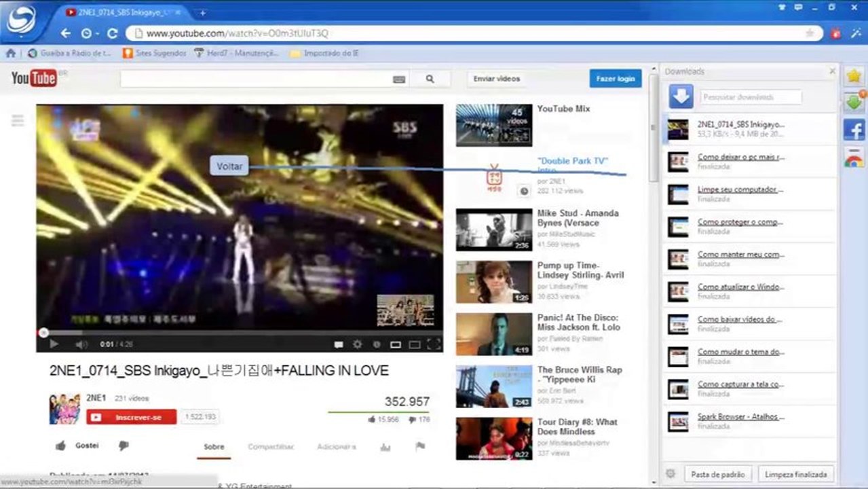868x489 pixels.
Task: Select the Sobre tab
Action: click(x=214, y=447)
